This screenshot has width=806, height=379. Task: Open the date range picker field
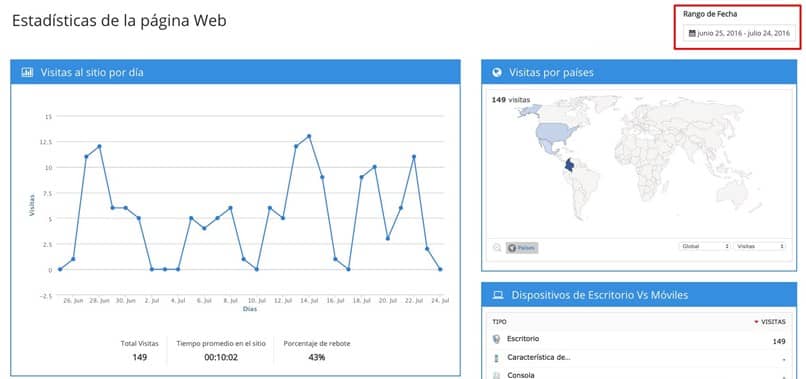tap(739, 33)
